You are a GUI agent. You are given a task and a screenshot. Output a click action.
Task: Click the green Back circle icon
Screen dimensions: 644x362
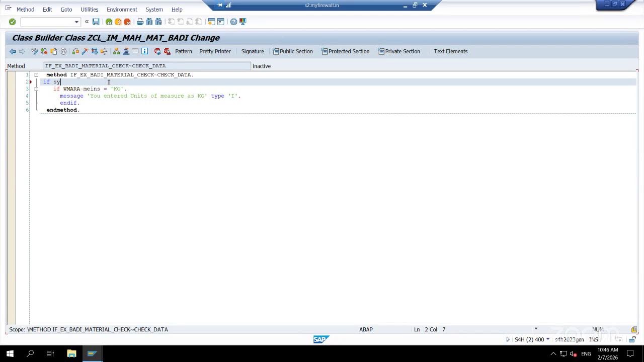coord(109,22)
